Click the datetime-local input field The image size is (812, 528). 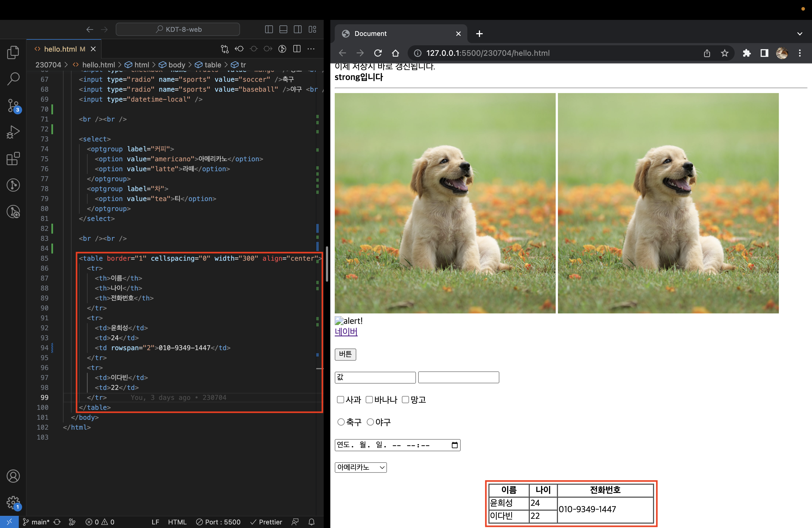(x=397, y=445)
